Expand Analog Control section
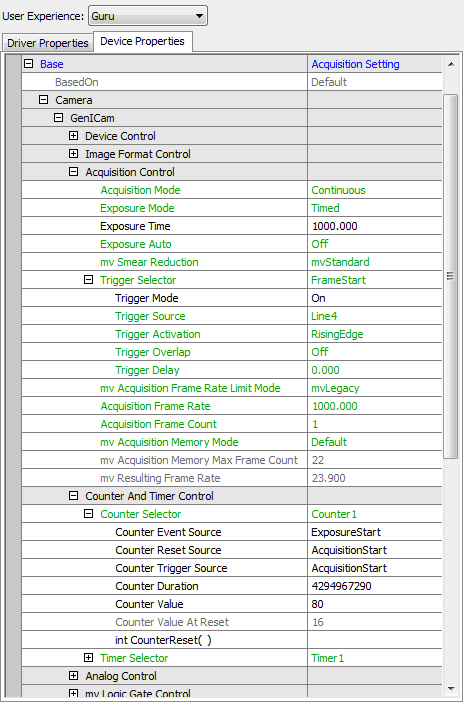 [74, 676]
